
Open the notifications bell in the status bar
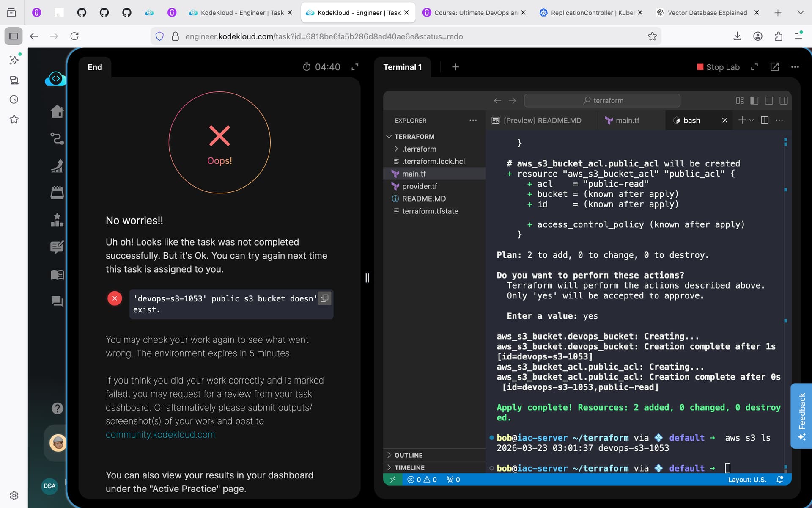tap(779, 480)
